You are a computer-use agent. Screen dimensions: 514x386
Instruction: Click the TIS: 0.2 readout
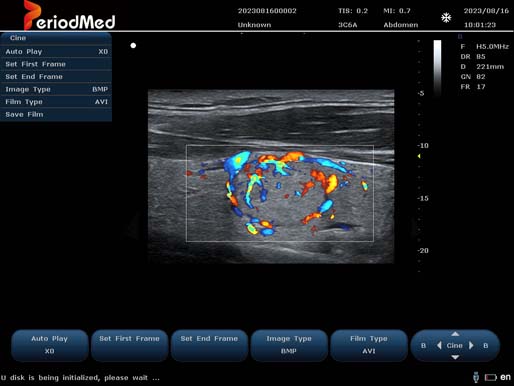pyautogui.click(x=353, y=11)
